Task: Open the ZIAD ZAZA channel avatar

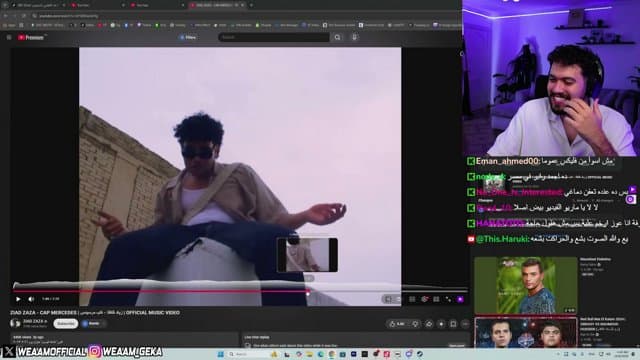Action: pyautogui.click(x=15, y=323)
